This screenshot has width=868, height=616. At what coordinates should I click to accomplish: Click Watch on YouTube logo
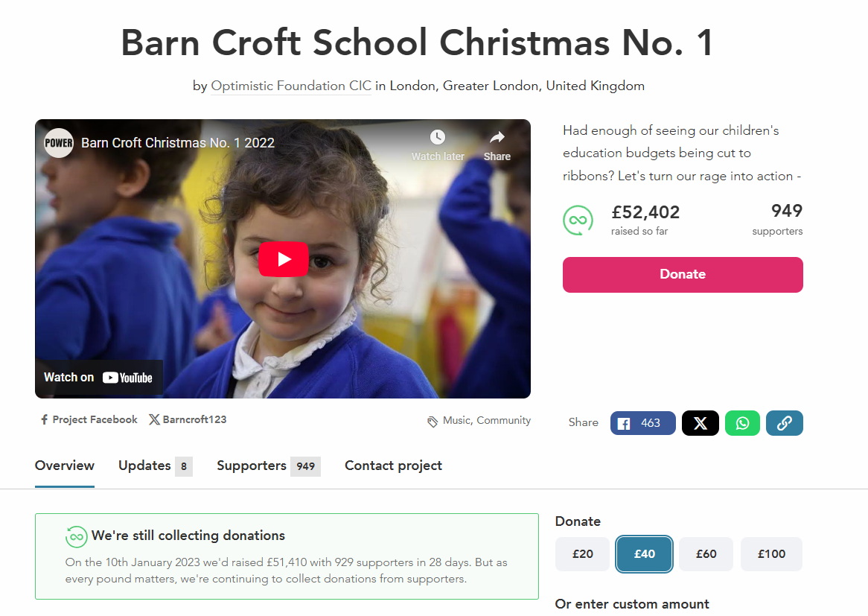tap(98, 378)
